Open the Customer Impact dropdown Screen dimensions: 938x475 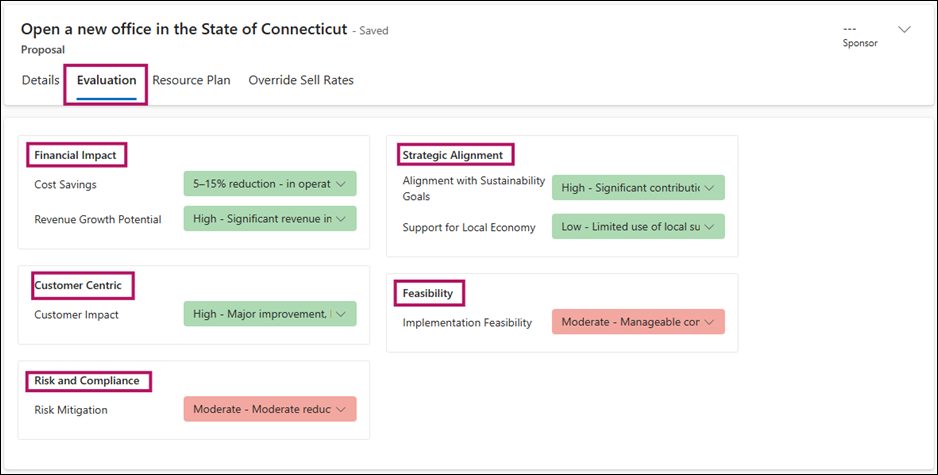point(270,314)
